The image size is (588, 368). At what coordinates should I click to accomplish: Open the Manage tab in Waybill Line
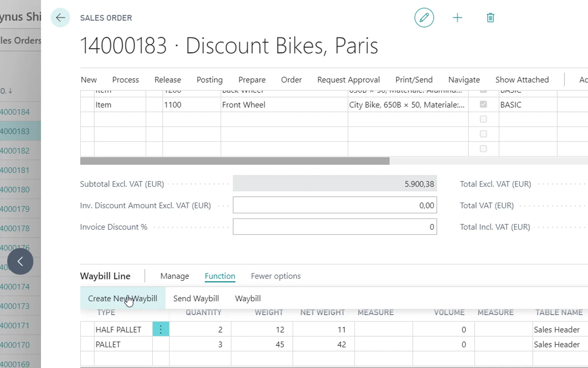pyautogui.click(x=175, y=276)
